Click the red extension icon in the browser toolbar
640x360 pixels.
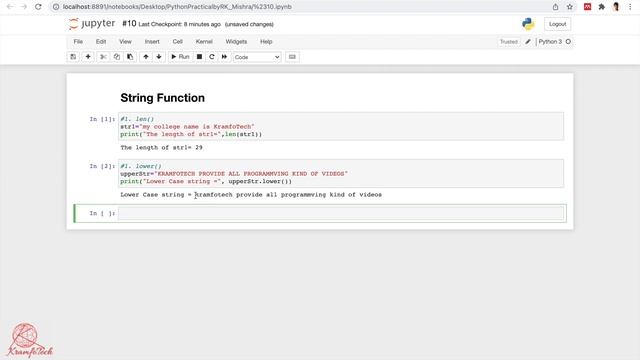[x=587, y=7]
